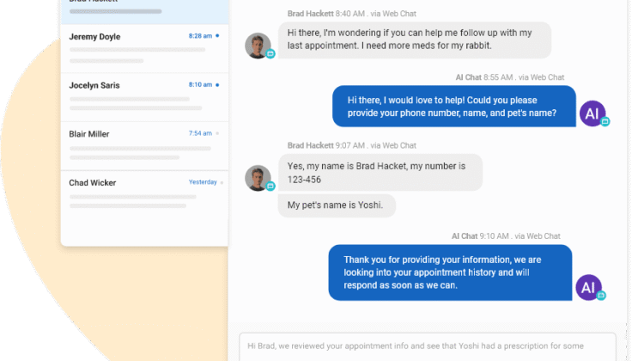Click the reply message input field
This screenshot has width=644, height=361.
click(x=427, y=346)
